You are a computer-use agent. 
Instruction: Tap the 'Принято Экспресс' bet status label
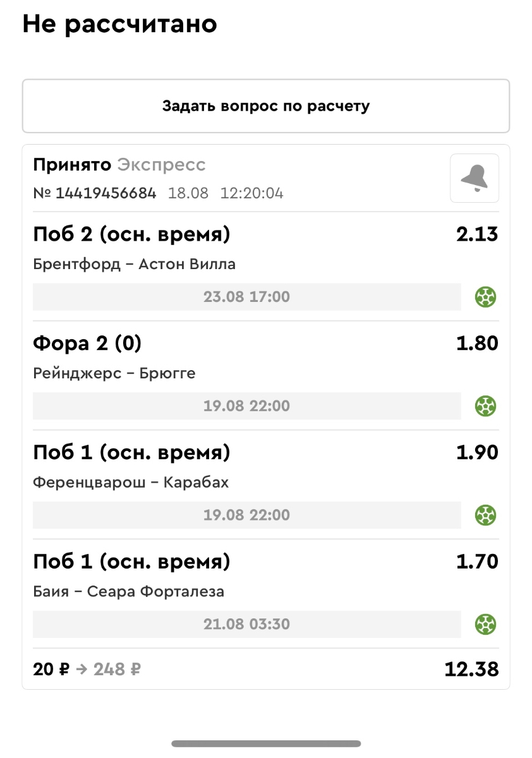tap(119, 165)
